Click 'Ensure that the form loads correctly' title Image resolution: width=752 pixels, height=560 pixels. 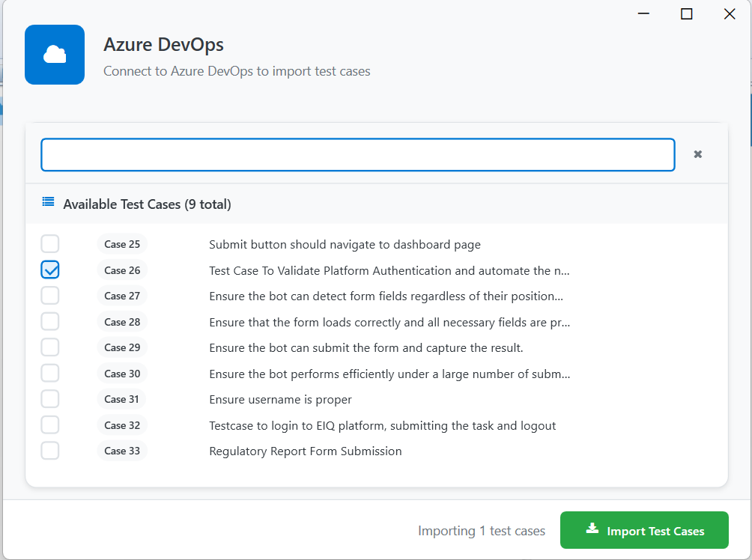click(x=389, y=323)
